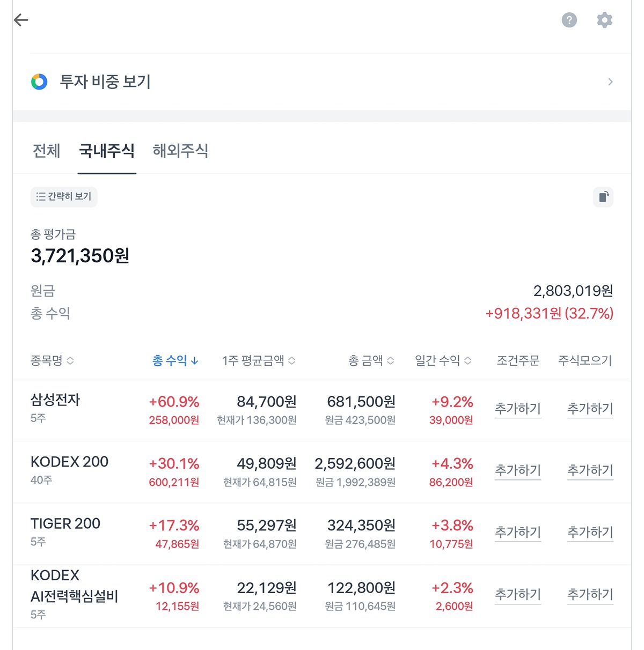Sort by 총 금액 column
Screen dimensions: 644x650
(371, 360)
